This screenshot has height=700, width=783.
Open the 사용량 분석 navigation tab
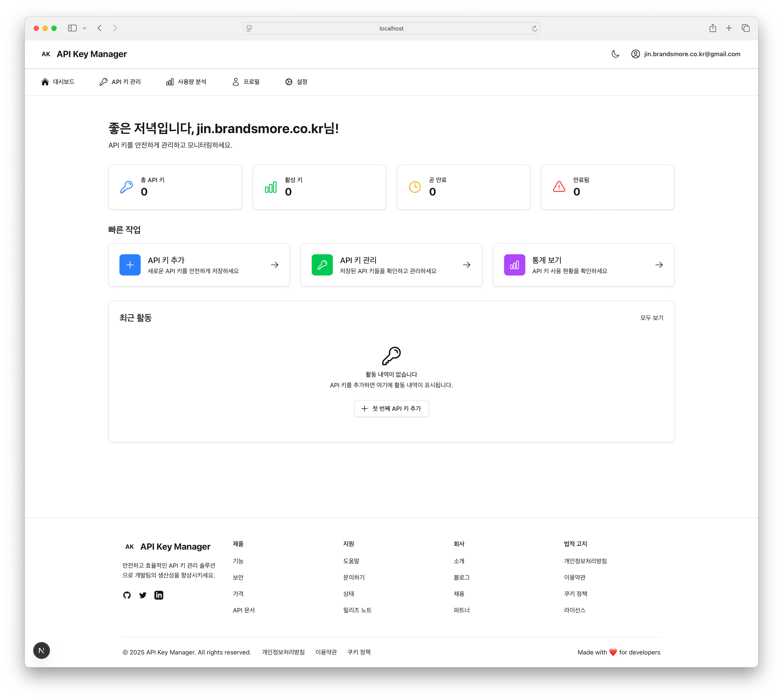(186, 82)
